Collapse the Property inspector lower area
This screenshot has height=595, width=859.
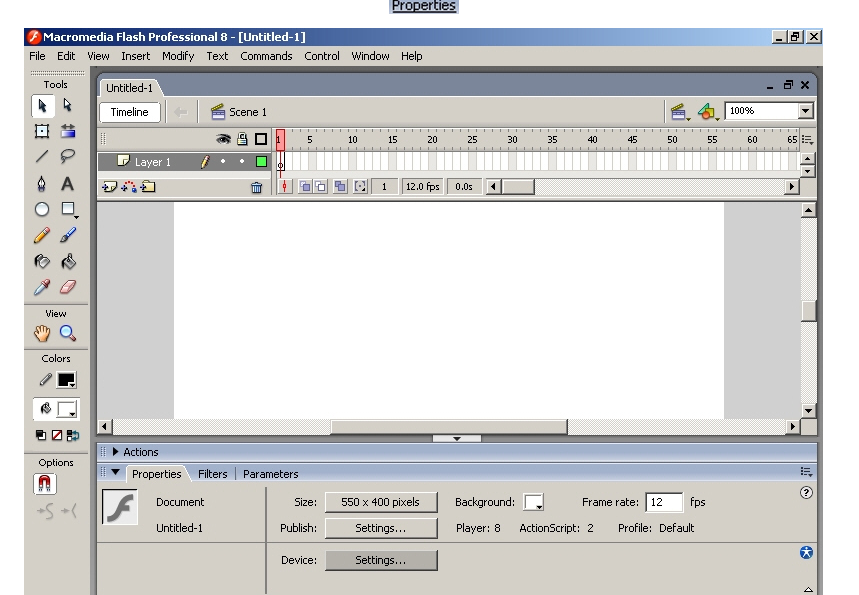point(809,590)
